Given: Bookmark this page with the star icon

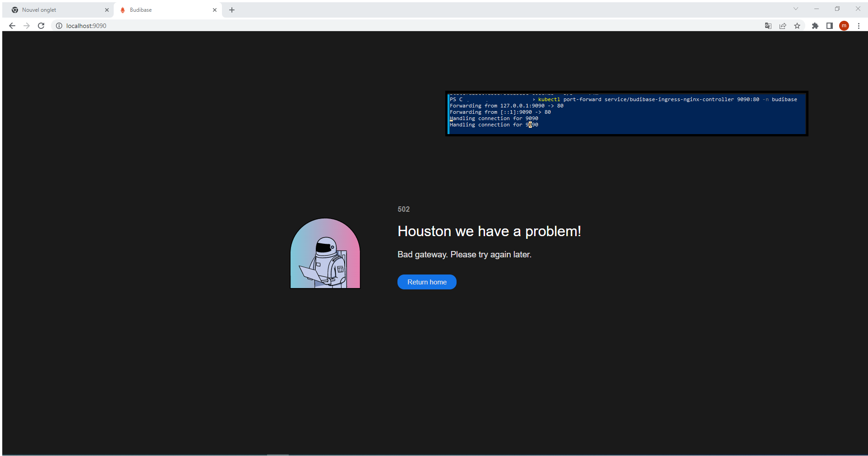Looking at the screenshot, I should (x=797, y=26).
